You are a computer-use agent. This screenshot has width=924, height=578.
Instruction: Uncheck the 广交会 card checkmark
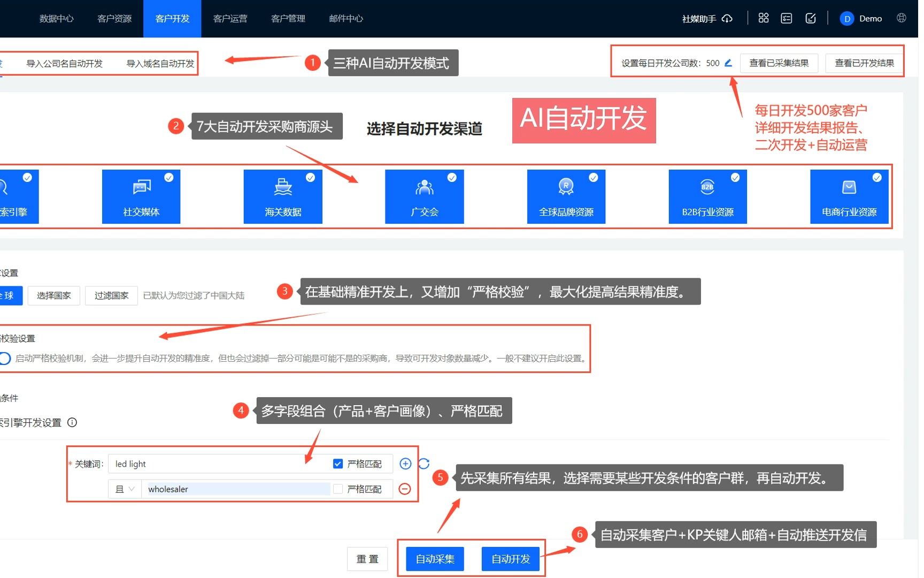(x=452, y=178)
